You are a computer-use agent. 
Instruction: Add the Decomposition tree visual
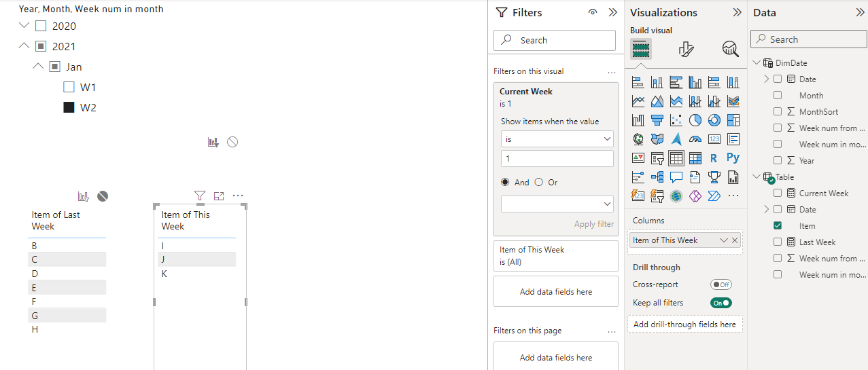657,177
